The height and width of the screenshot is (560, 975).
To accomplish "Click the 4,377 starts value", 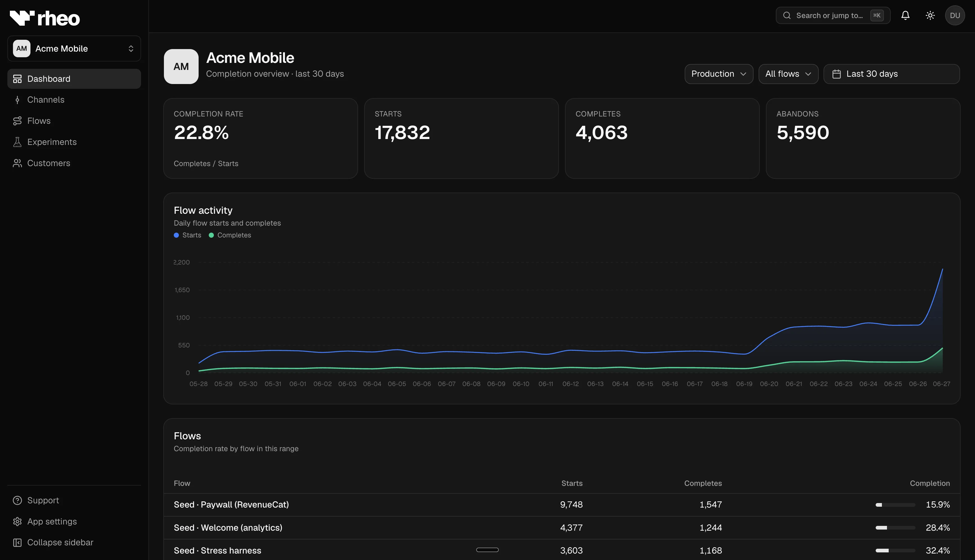I will tap(571, 528).
